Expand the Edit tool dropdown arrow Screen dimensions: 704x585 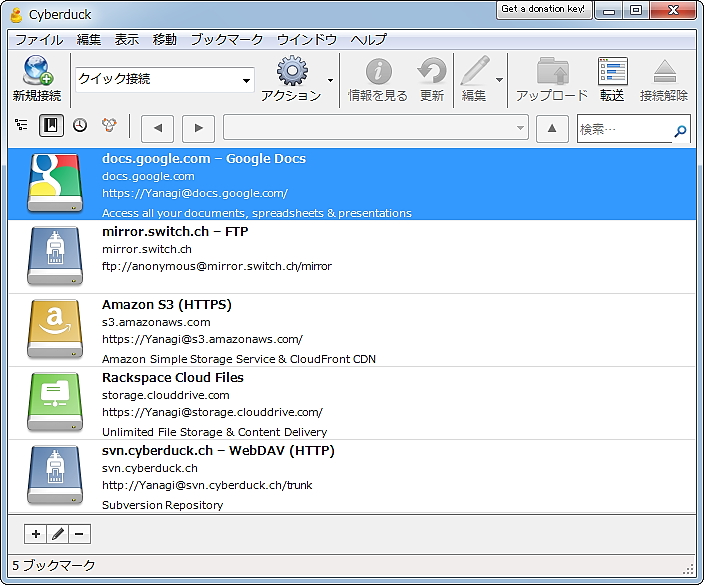coord(499,80)
